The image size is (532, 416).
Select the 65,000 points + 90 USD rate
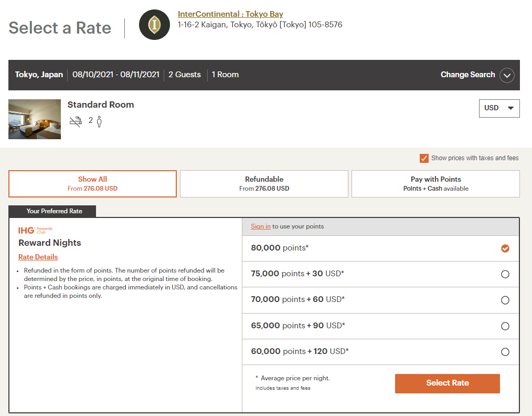pyautogui.click(x=505, y=326)
